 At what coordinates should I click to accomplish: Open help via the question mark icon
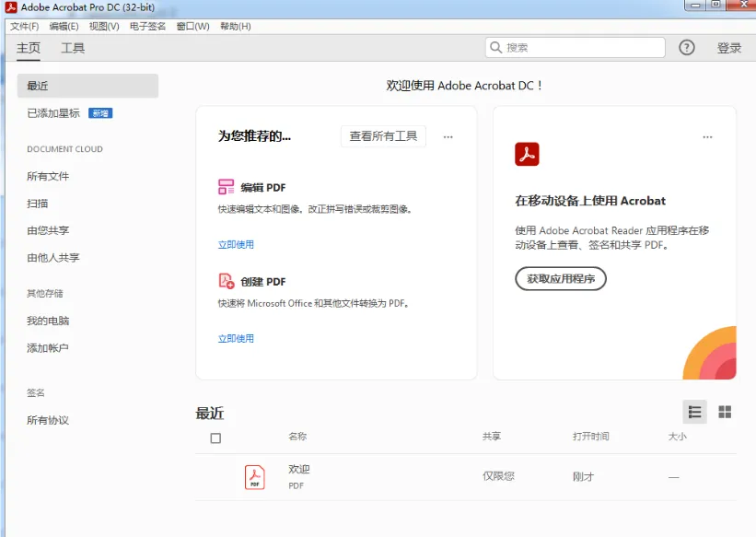(x=687, y=47)
